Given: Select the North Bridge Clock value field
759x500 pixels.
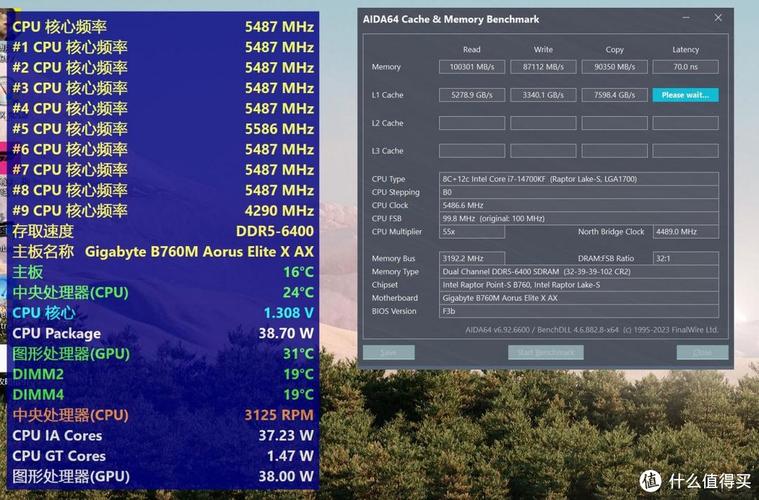Looking at the screenshot, I should (x=685, y=231).
